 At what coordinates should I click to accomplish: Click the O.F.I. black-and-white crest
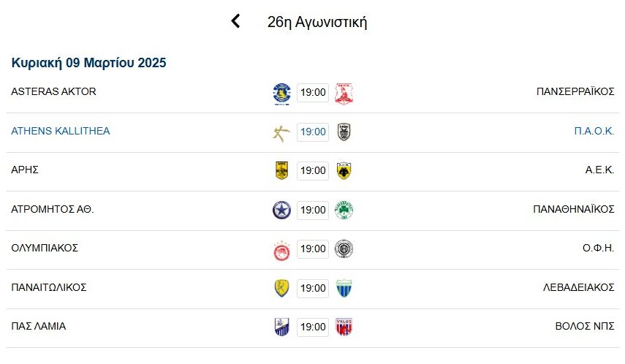coord(344,249)
